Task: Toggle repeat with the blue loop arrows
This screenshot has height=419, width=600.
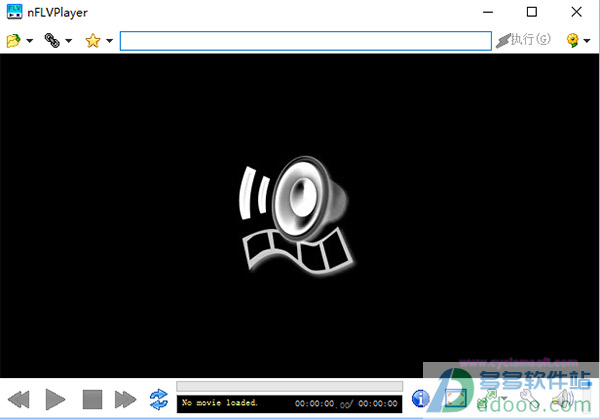Action: (x=159, y=399)
